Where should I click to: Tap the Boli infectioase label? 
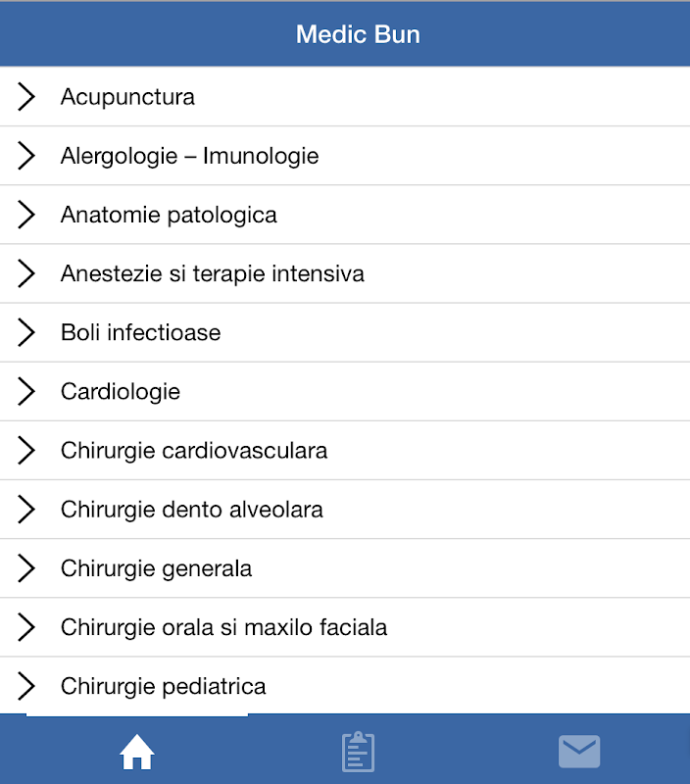[x=140, y=333]
